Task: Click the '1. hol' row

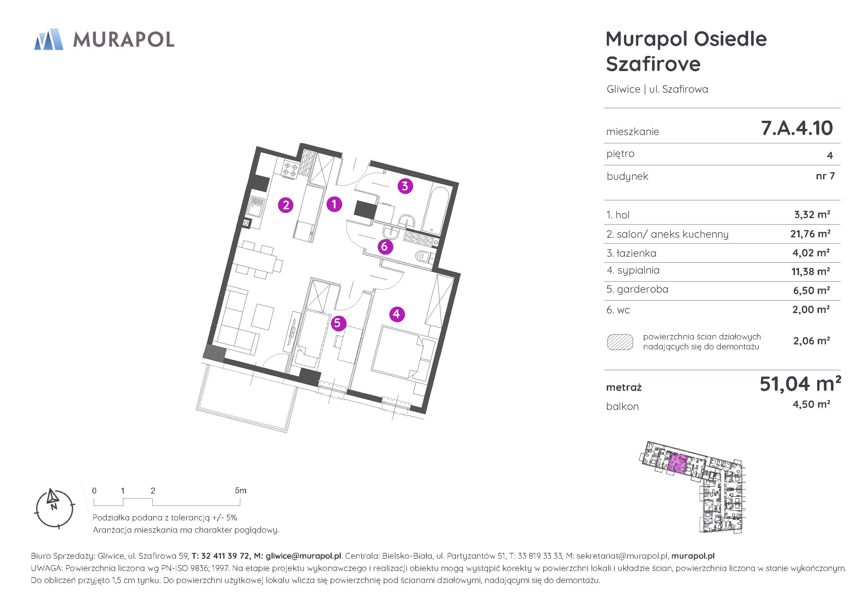Action: 722,215
